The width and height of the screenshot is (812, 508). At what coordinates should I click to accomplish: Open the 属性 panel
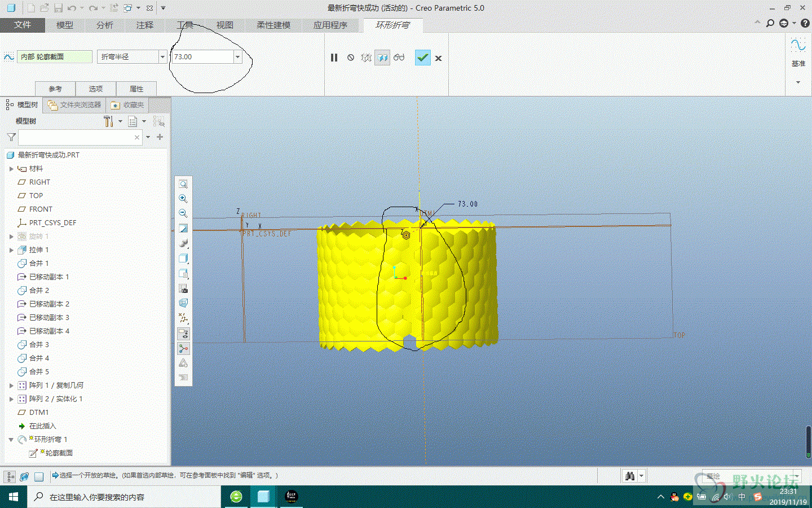click(136, 89)
